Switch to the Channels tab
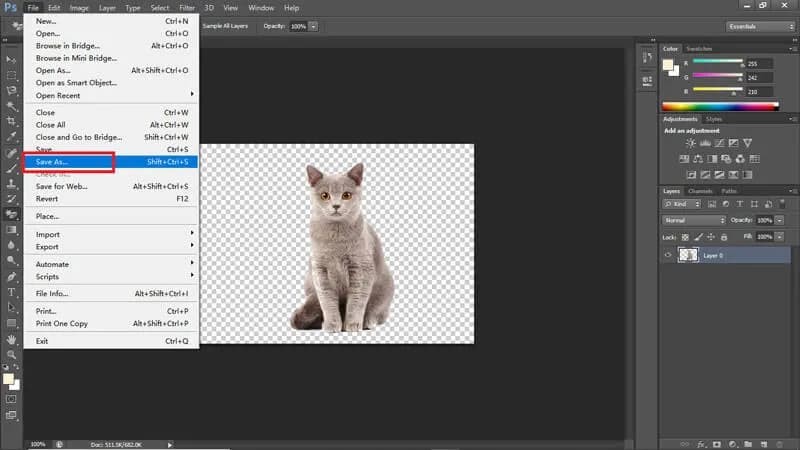The height and width of the screenshot is (450, 800). point(701,190)
